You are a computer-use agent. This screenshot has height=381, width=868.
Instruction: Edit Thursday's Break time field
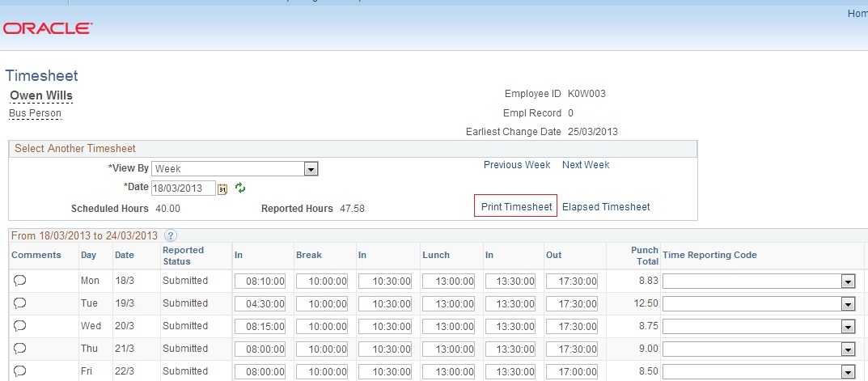click(x=322, y=349)
